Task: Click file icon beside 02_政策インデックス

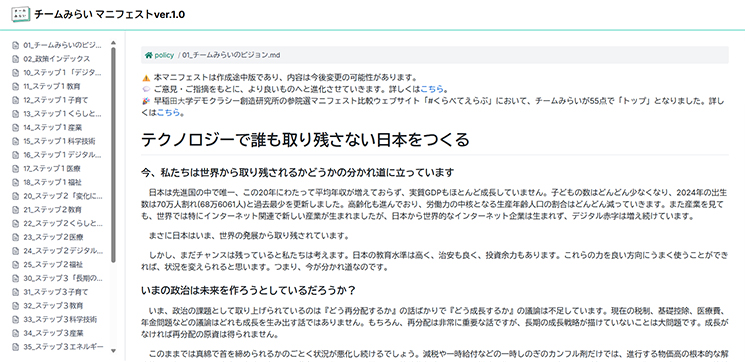Action: [15, 59]
